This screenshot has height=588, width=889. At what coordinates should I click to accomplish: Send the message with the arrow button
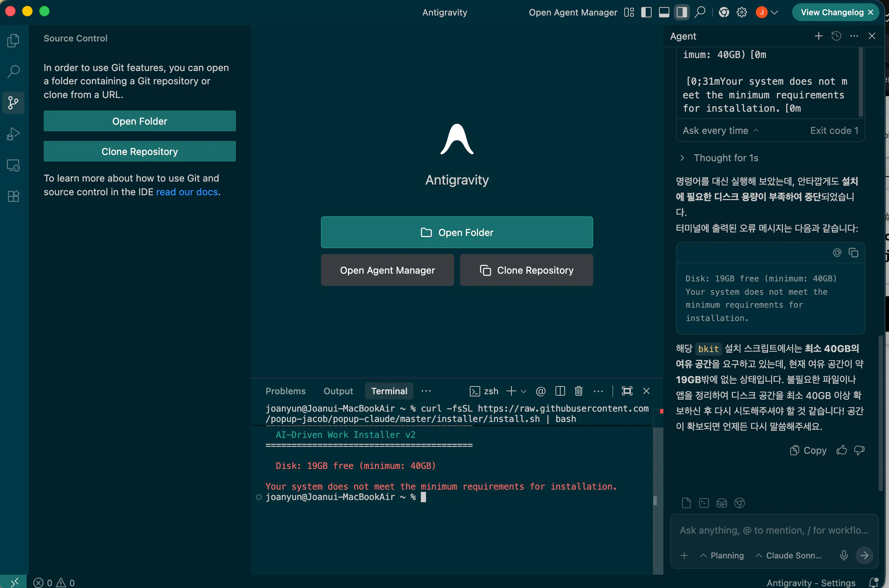[x=864, y=555]
